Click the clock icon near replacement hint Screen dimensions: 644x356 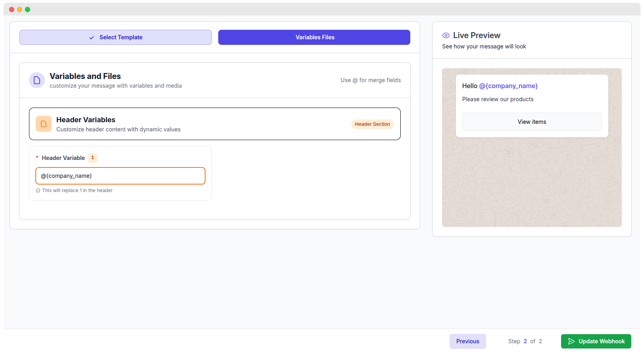[x=38, y=191]
